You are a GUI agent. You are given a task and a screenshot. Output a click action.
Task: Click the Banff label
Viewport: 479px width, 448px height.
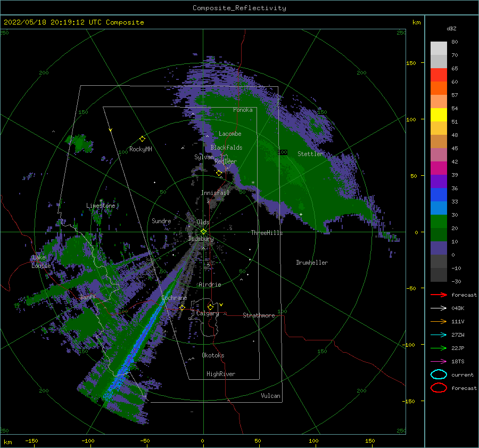pyautogui.click(x=88, y=297)
